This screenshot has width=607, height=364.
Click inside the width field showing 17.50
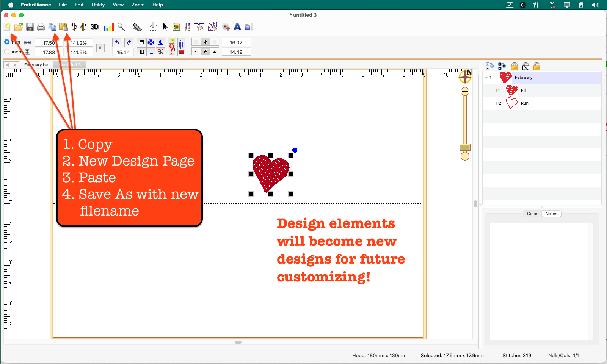49,42
